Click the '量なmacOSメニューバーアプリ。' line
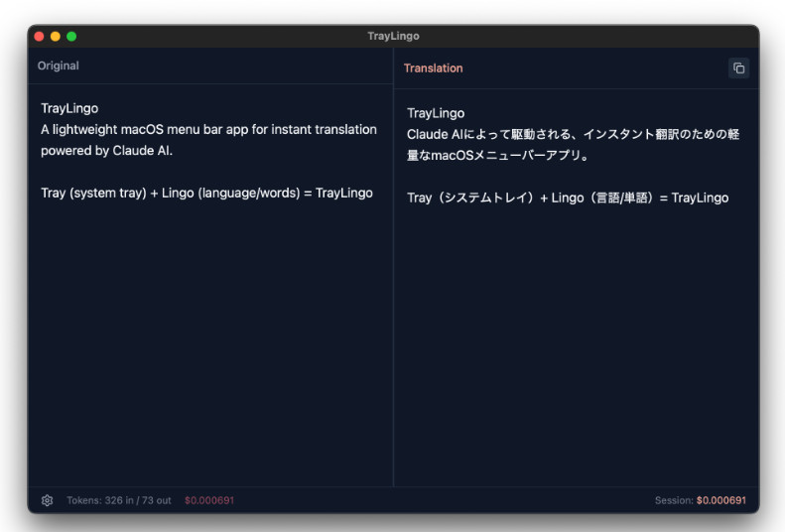Viewport: 785px width, 532px height. click(x=497, y=155)
